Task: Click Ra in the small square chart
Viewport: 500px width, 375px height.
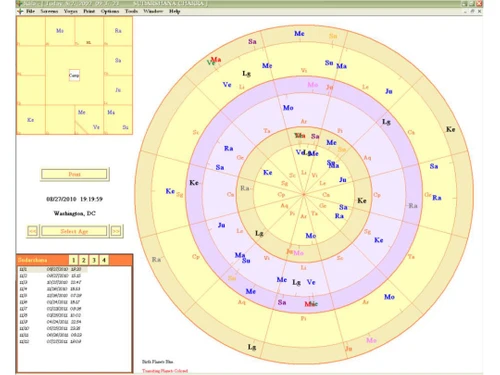Action: [x=118, y=31]
